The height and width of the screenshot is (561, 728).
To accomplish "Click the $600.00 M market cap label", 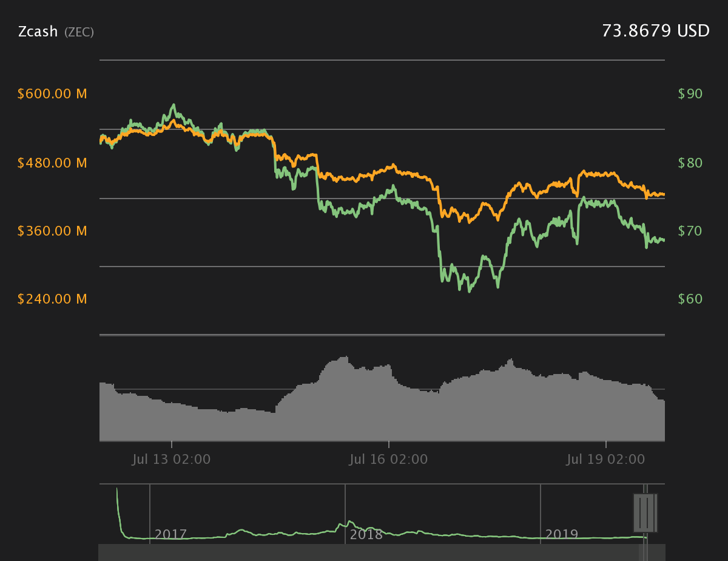I will (52, 94).
